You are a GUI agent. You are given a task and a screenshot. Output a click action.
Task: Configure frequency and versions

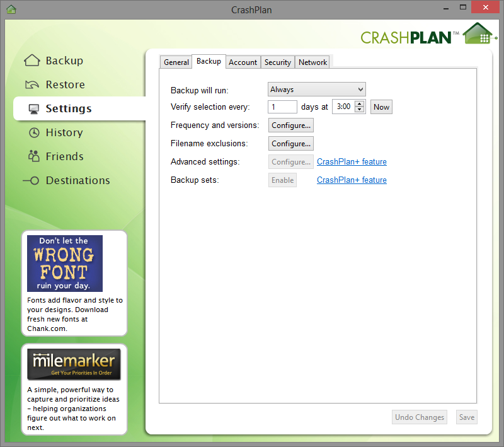tap(291, 125)
